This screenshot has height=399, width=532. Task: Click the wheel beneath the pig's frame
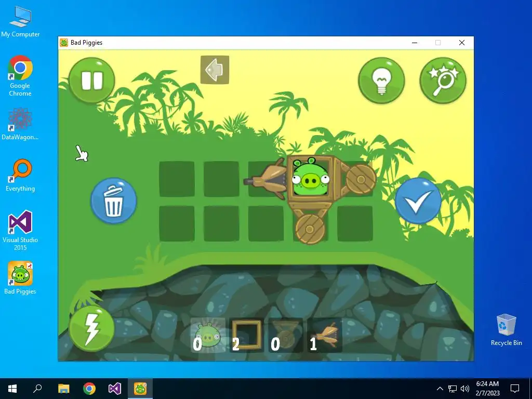pyautogui.click(x=310, y=229)
